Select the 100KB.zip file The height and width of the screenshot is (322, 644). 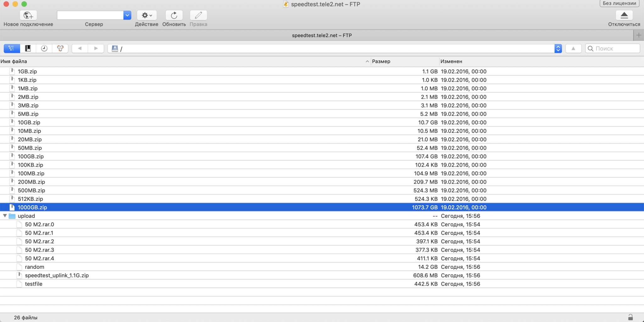[322, 165]
